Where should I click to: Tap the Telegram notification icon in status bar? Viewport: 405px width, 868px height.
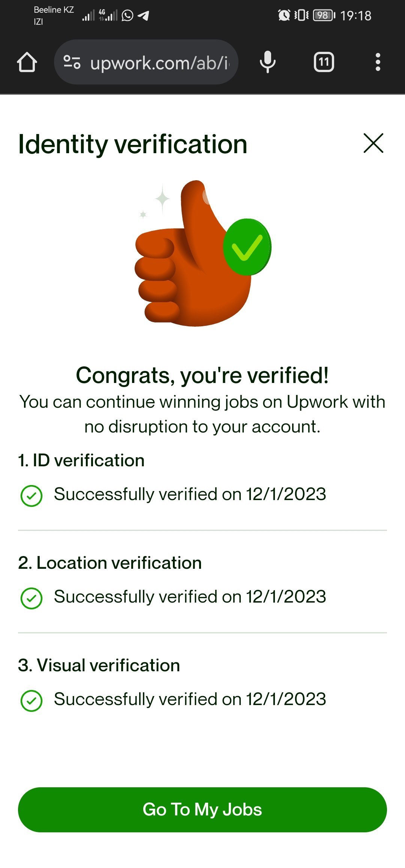pos(143,15)
